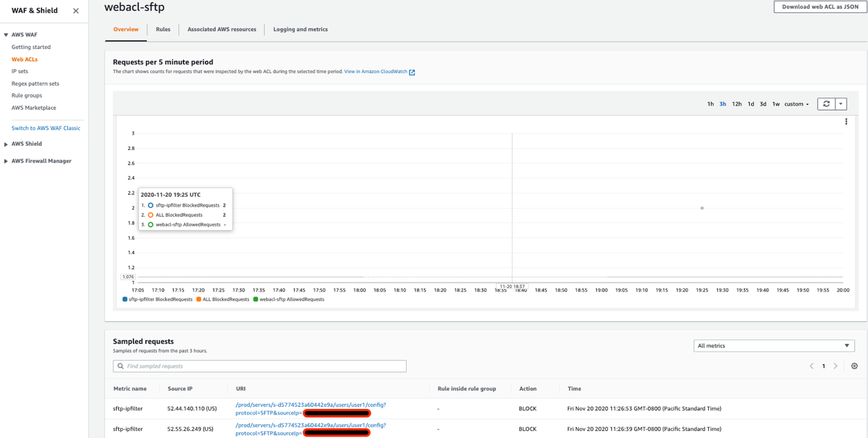Click the View in Amazon CloudWatch external link icon
The image size is (868, 438).
click(412, 70)
